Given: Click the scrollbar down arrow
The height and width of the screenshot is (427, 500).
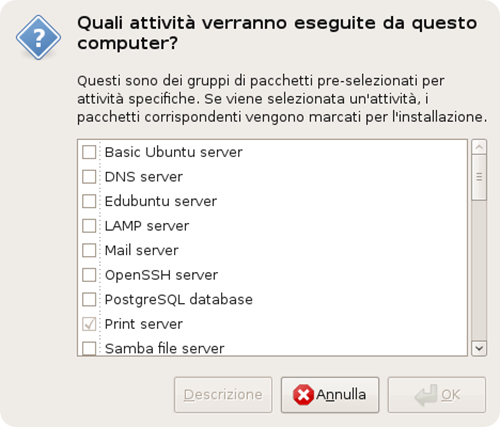Looking at the screenshot, I should click(x=479, y=349).
